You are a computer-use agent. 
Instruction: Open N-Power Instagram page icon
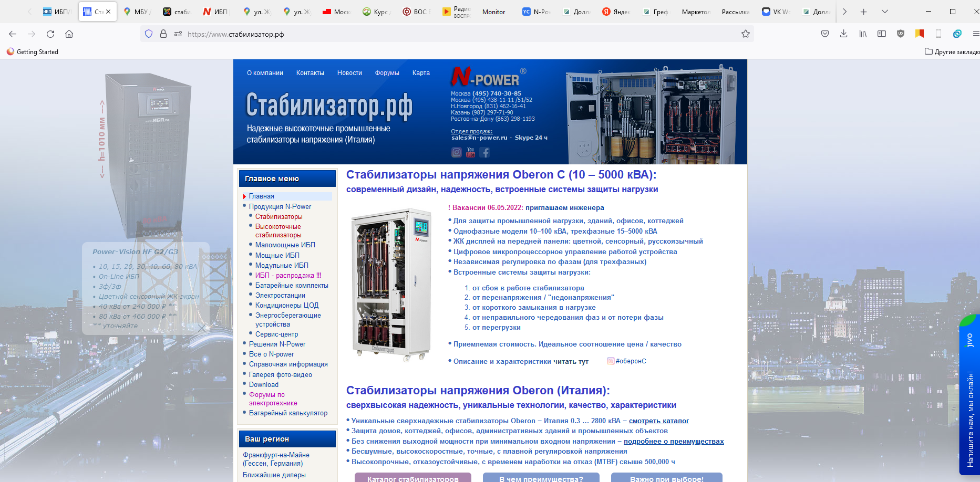coord(457,152)
